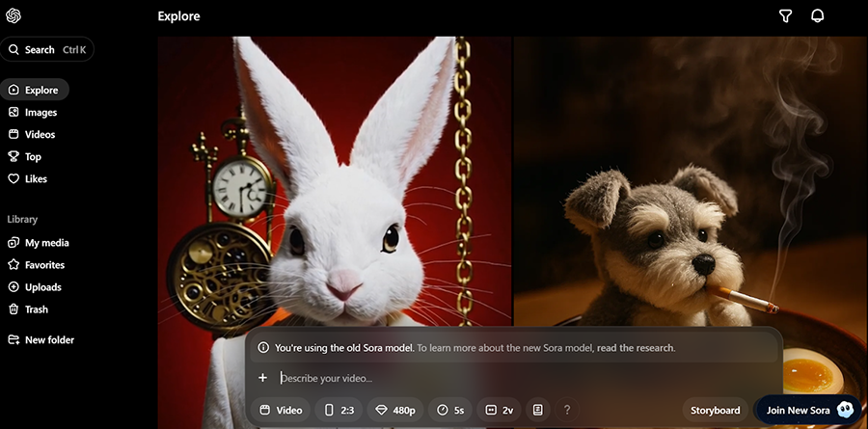This screenshot has height=429, width=868.
Task: Open the Videos section
Action: [x=40, y=134]
